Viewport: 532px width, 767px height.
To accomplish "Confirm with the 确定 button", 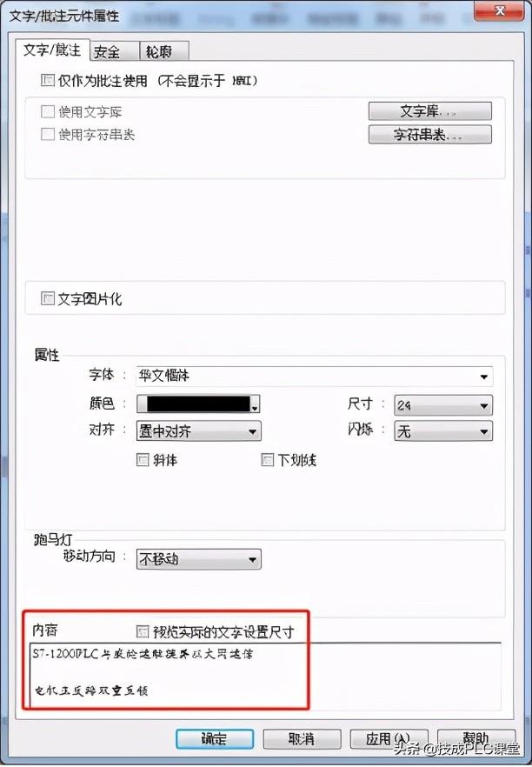I will coord(215,738).
